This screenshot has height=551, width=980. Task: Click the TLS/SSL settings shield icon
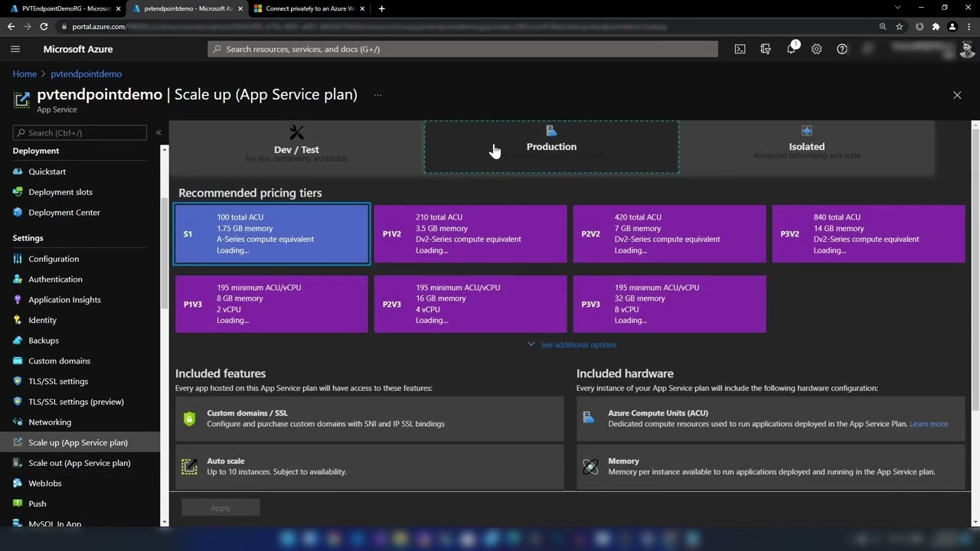(18, 381)
